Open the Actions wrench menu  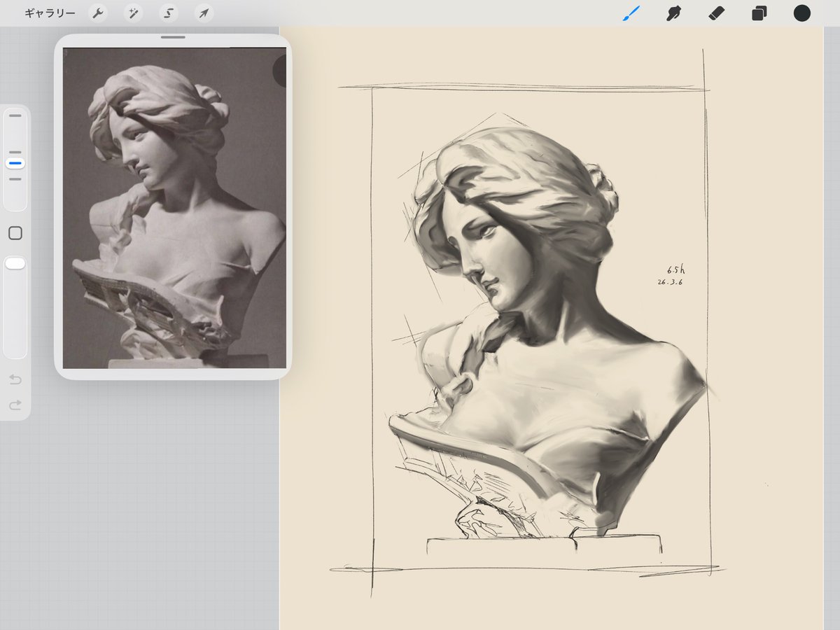[x=98, y=13]
